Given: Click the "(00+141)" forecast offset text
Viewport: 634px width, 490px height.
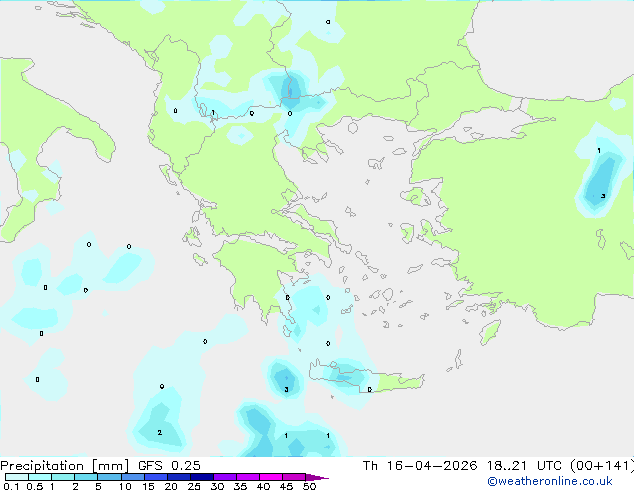Looking at the screenshot, I should 602,466.
